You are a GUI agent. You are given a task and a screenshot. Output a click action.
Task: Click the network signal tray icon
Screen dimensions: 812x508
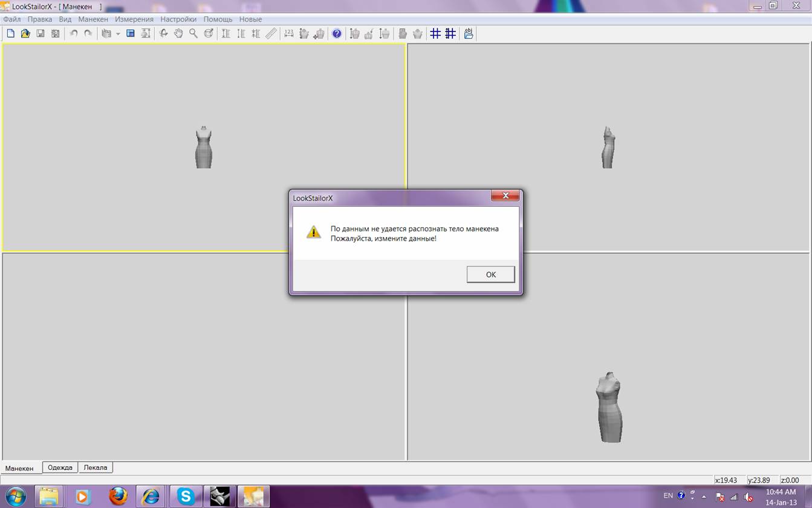click(735, 497)
